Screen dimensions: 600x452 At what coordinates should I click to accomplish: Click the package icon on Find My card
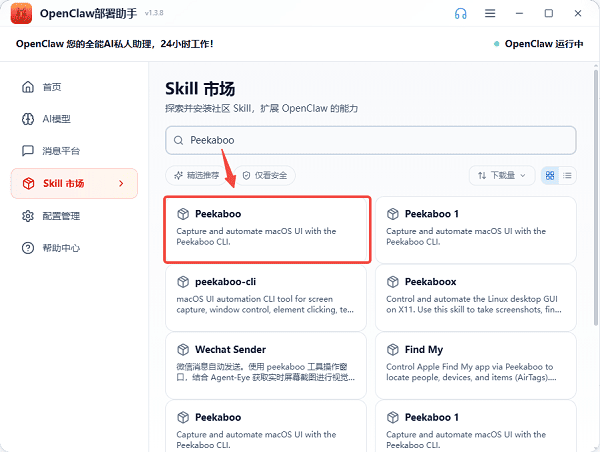coord(393,349)
